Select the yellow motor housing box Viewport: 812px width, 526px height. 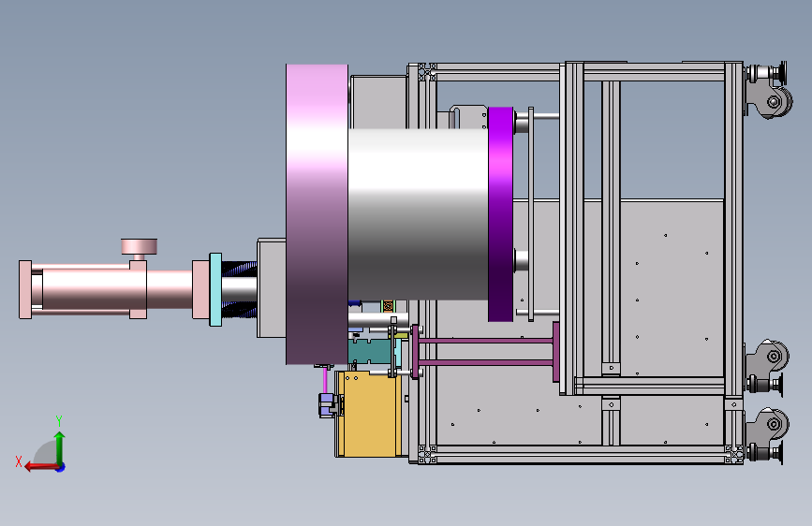tap(370, 414)
